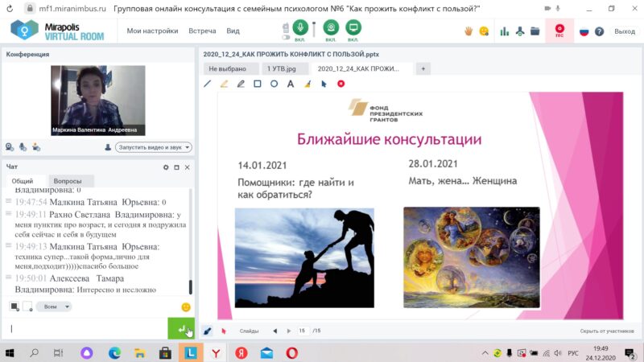The height and width of the screenshot is (362, 644).
Task: Click the Выход exit button
Action: (x=625, y=31)
